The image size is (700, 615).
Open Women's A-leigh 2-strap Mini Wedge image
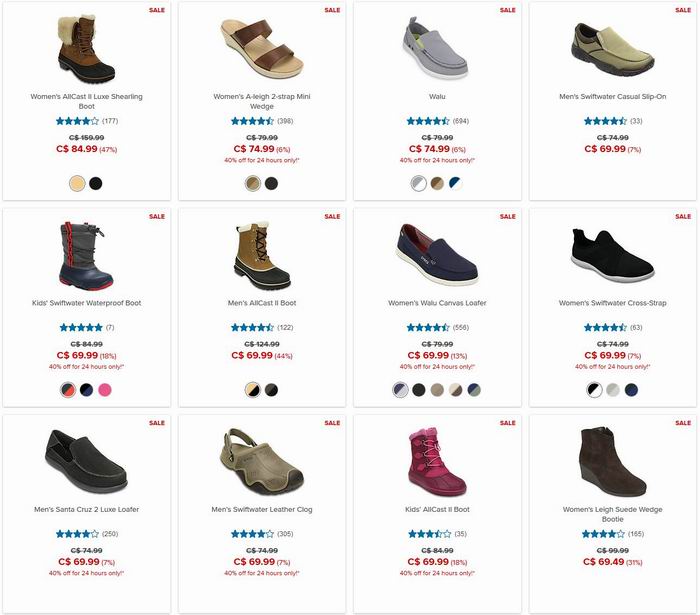pyautogui.click(x=262, y=49)
